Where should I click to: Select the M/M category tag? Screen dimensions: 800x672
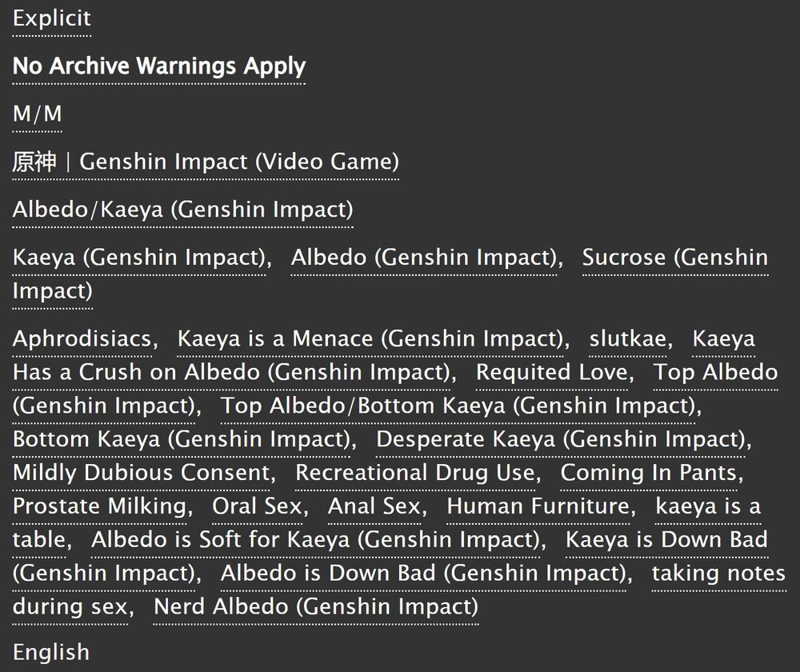click(x=37, y=114)
